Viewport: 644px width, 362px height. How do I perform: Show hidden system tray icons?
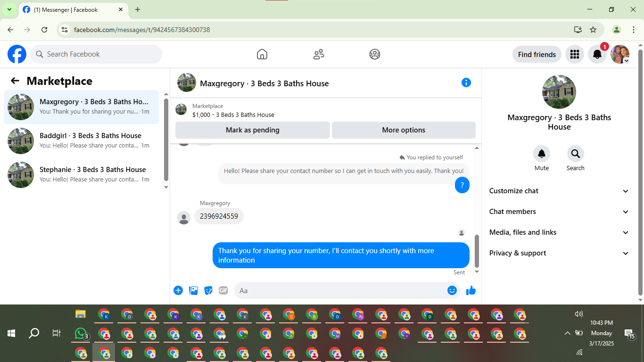567,333
